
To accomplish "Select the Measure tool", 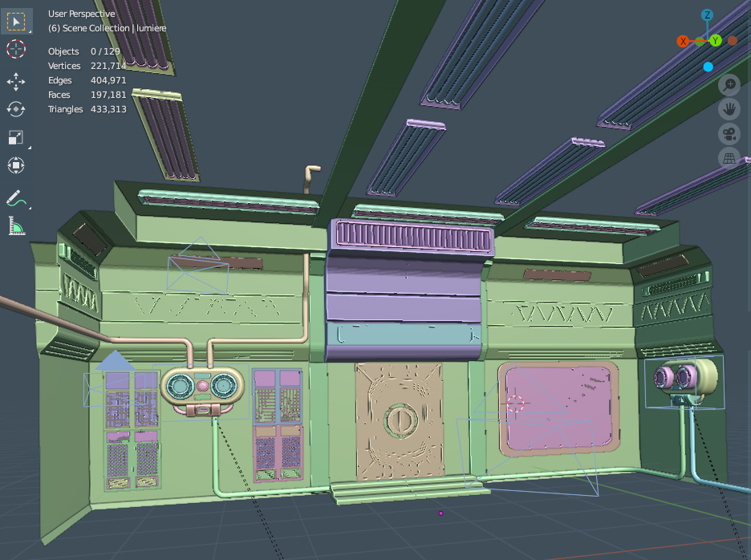I will pyautogui.click(x=16, y=225).
